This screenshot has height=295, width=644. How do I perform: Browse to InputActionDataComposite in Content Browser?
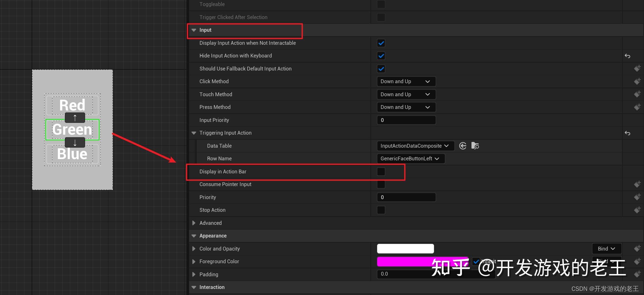[x=475, y=145]
